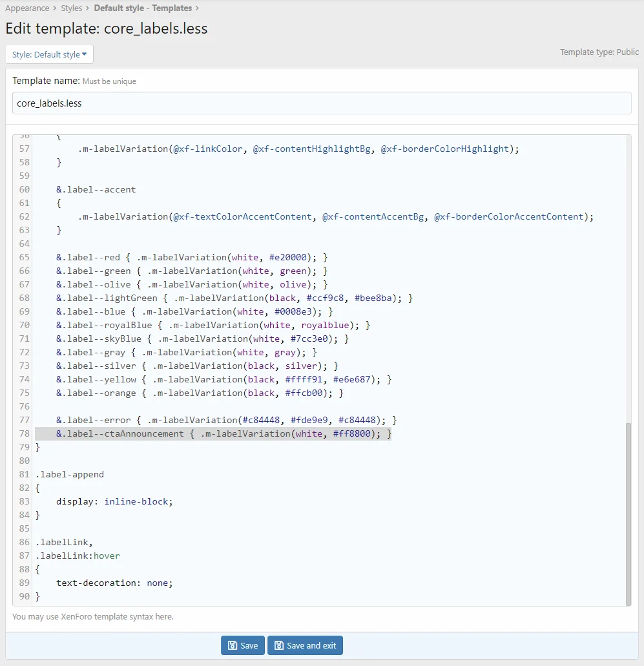Viewport: 644px width, 666px height.
Task: Click the text-decoration: none line
Action: [x=114, y=583]
